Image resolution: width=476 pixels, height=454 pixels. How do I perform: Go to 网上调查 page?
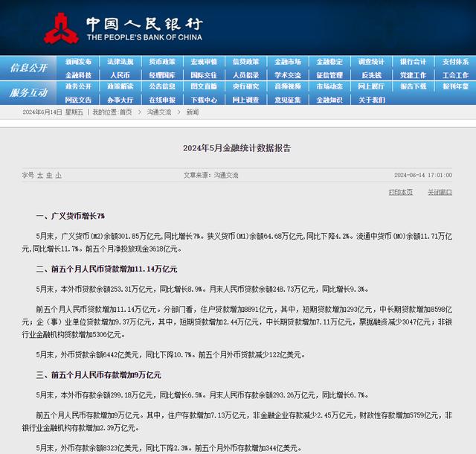[x=246, y=100]
